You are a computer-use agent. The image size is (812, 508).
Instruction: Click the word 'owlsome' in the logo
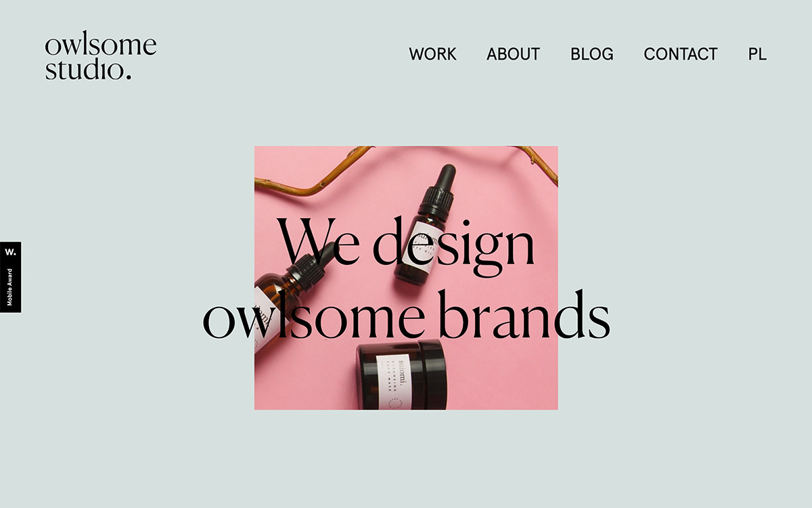101,46
